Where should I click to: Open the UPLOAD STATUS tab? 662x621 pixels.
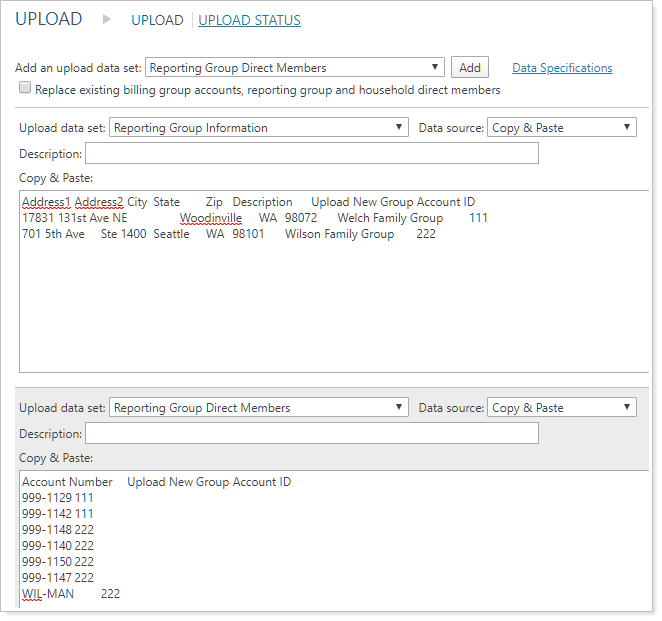[x=249, y=20]
